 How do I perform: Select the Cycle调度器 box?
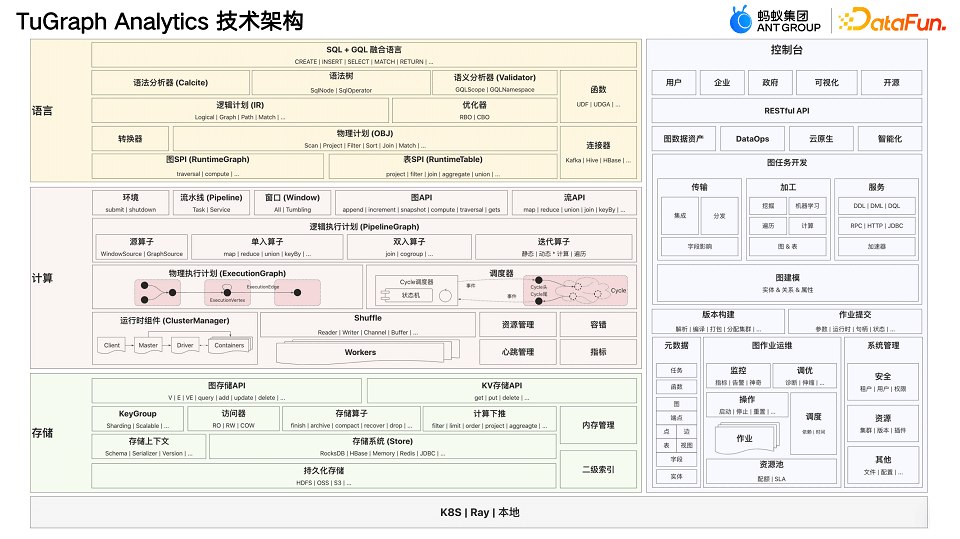(x=416, y=290)
